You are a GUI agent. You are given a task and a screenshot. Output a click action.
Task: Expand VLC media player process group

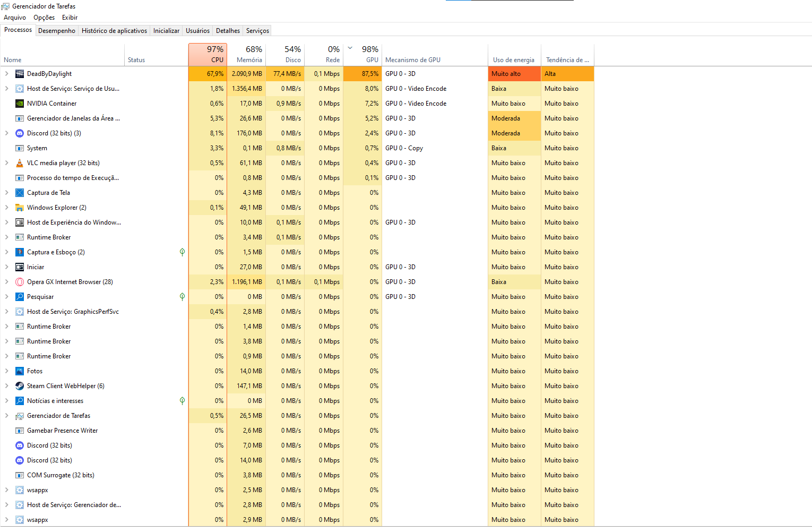click(x=6, y=163)
